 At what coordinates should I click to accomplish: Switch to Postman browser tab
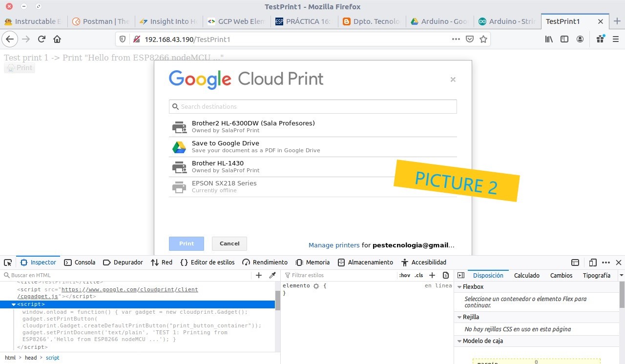tap(101, 21)
